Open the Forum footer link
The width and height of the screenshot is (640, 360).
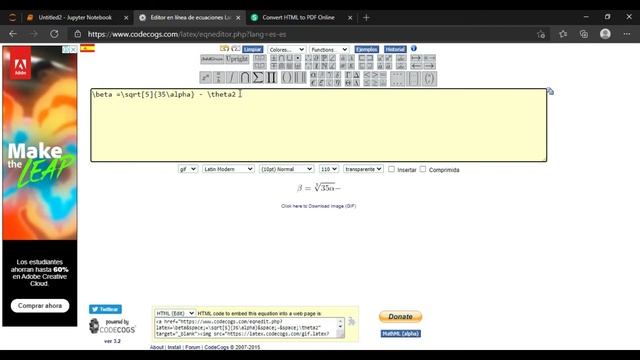(x=193, y=347)
